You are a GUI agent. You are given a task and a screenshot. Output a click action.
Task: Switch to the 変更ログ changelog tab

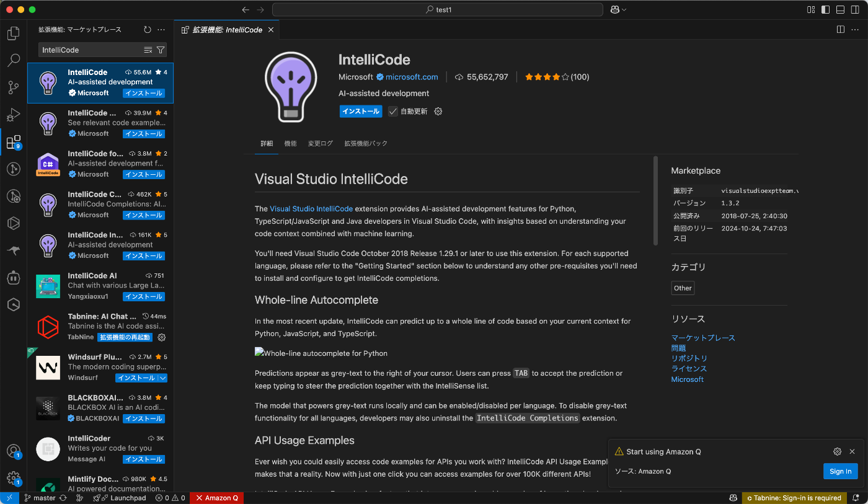coord(321,143)
